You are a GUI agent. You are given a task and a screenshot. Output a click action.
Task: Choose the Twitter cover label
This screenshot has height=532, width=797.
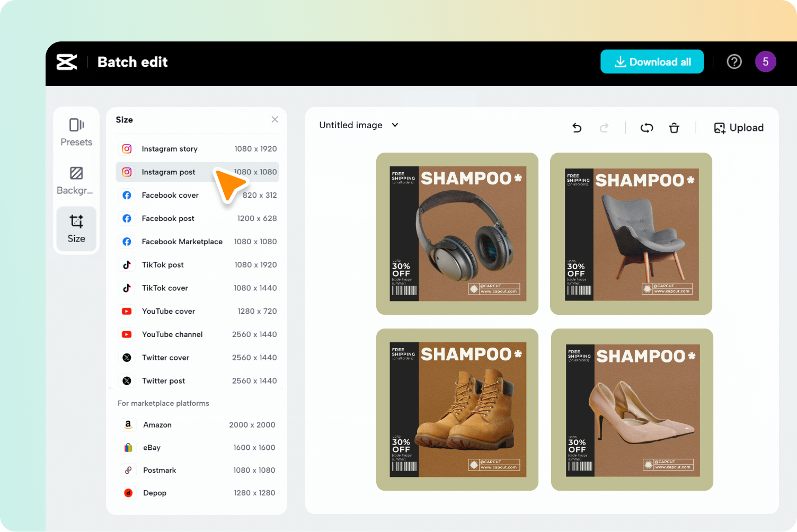[165, 358]
